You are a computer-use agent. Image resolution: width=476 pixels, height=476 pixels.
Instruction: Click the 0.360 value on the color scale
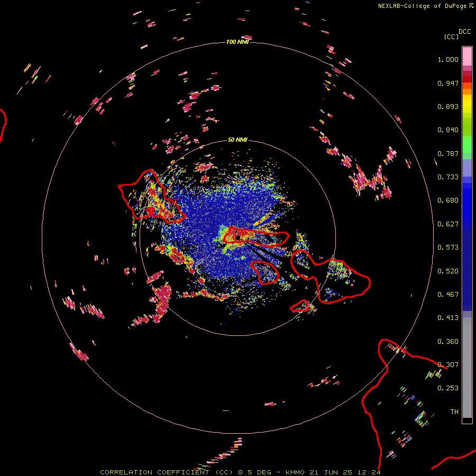pyautogui.click(x=448, y=342)
